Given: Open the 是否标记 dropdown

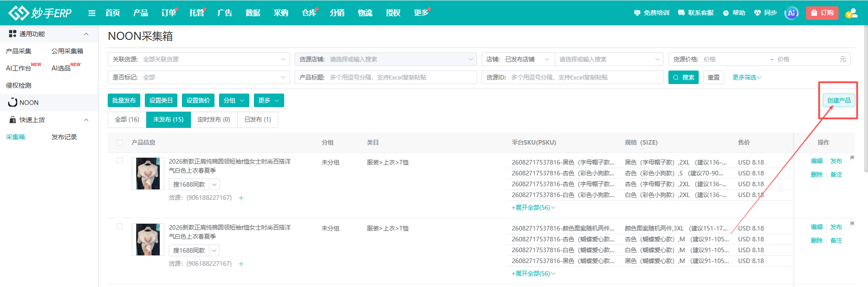Looking at the screenshot, I should pyautogui.click(x=199, y=77).
